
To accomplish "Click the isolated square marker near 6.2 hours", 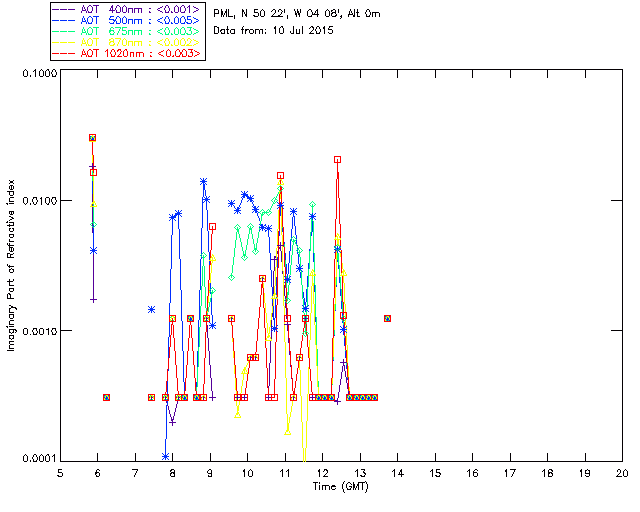I will [x=107, y=397].
